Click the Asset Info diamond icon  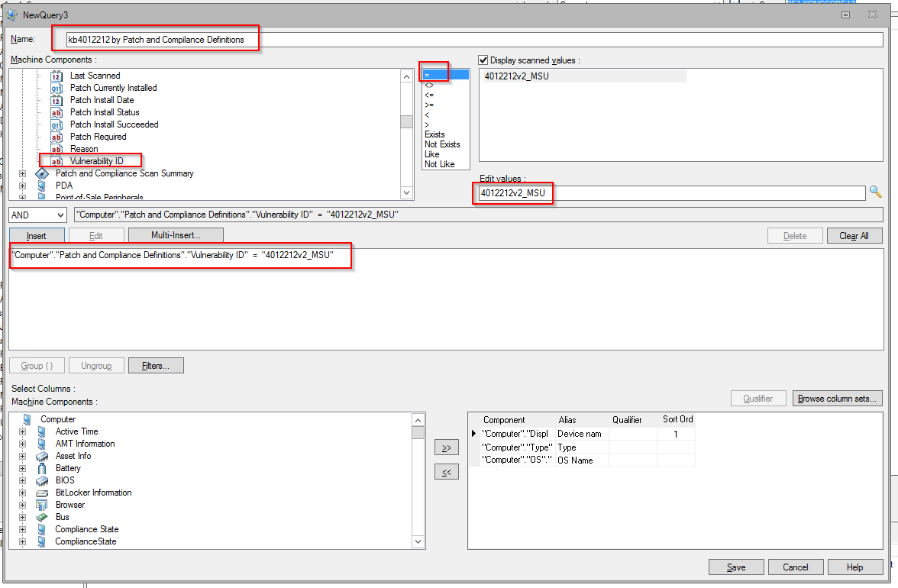pos(42,456)
